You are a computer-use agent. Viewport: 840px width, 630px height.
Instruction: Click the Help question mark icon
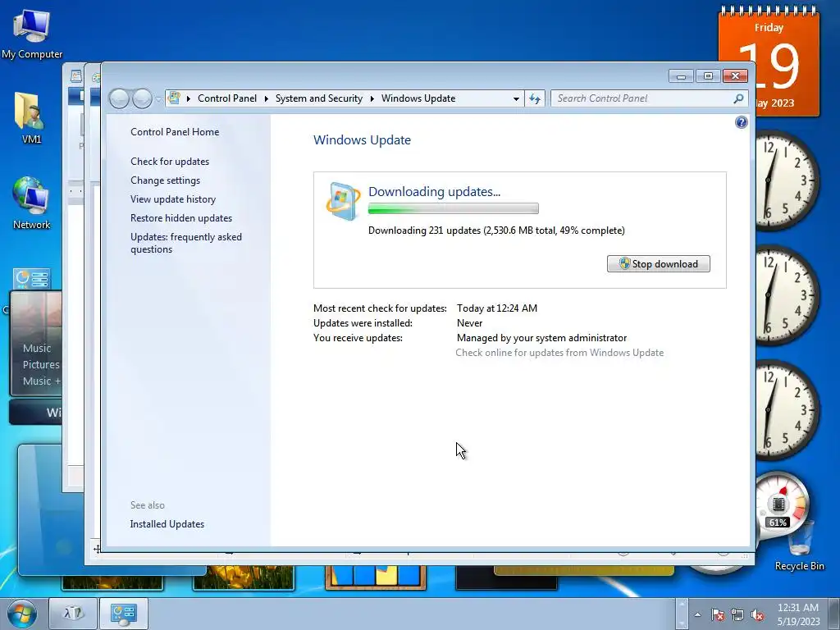click(741, 122)
